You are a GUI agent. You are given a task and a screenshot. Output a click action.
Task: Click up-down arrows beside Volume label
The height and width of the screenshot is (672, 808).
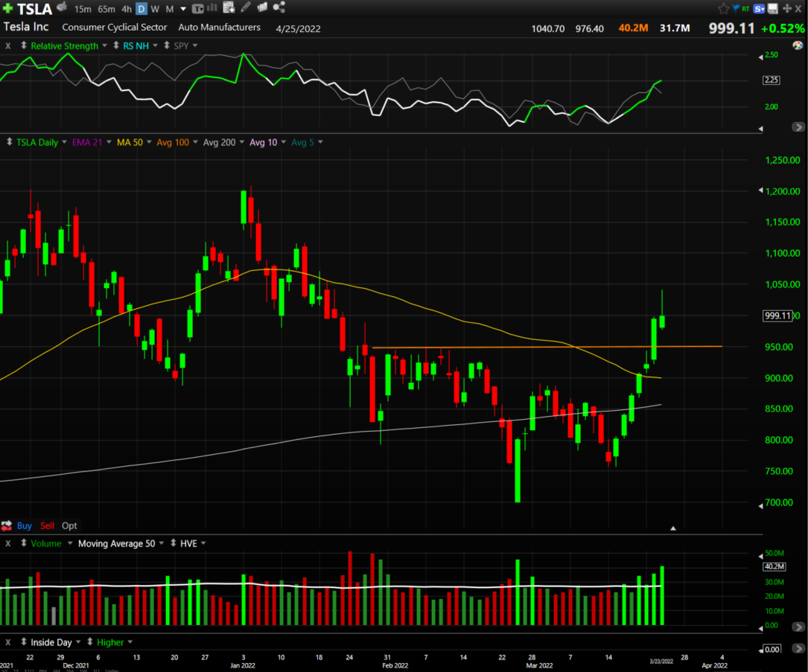(x=24, y=543)
